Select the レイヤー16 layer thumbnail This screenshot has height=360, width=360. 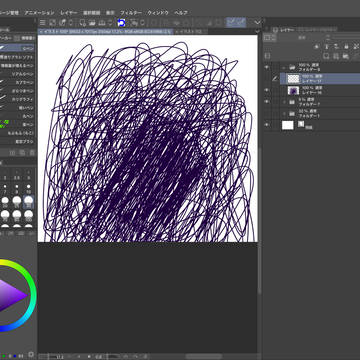[x=293, y=90]
